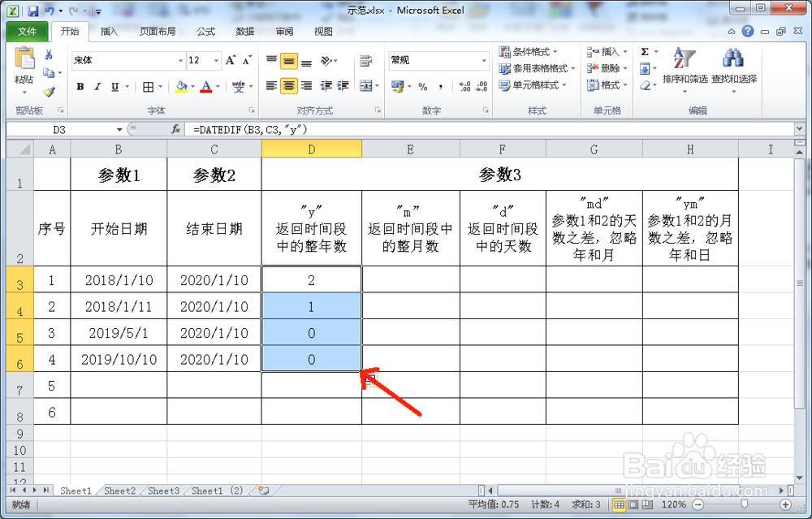Pick a font color from the A swatch
The height and width of the screenshot is (519, 812).
pos(208,85)
